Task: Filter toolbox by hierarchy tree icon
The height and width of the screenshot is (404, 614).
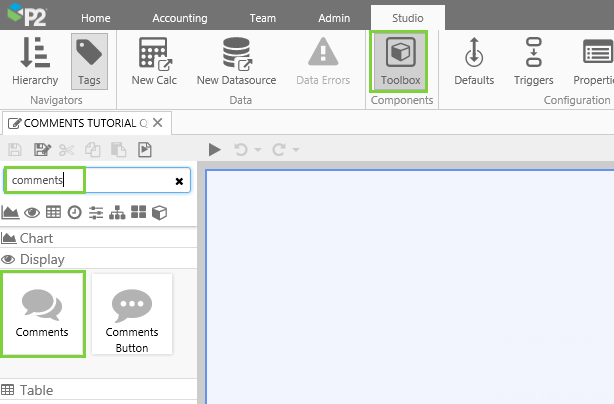Action: tap(117, 213)
